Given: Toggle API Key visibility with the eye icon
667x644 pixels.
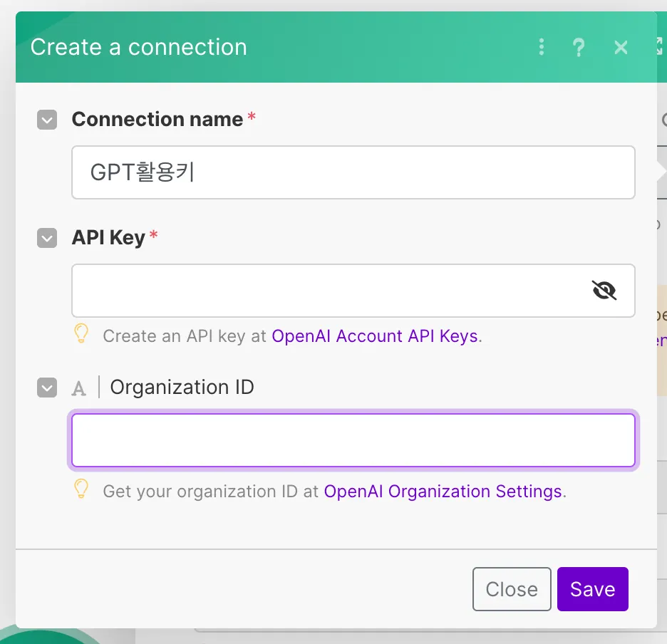Looking at the screenshot, I should [x=604, y=290].
